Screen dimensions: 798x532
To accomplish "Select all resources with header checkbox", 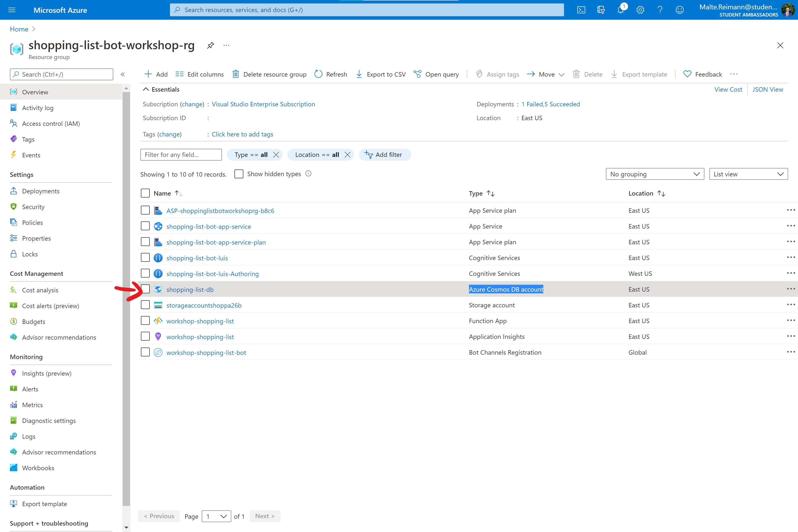I will pyautogui.click(x=145, y=193).
